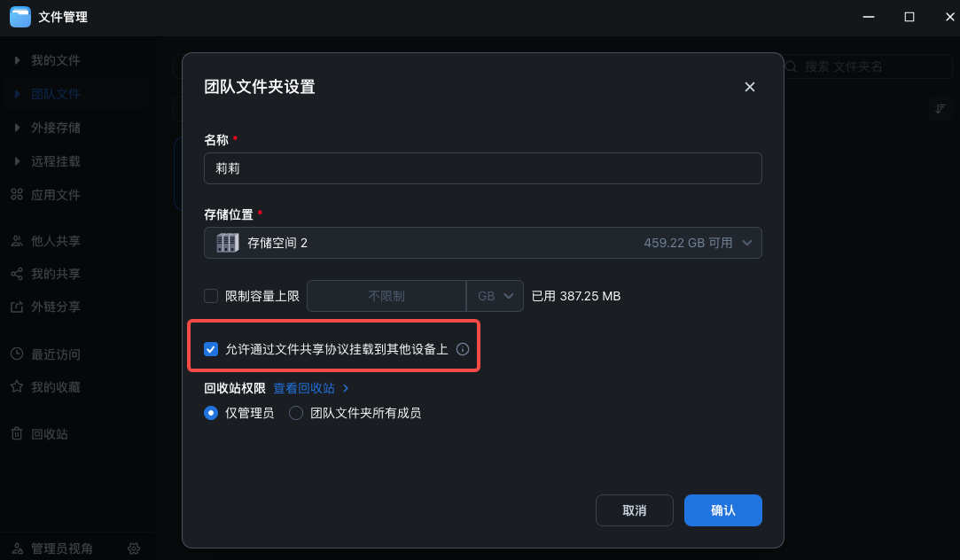Click the info icon beside the file sharing option
The image size is (960, 560).
click(463, 349)
